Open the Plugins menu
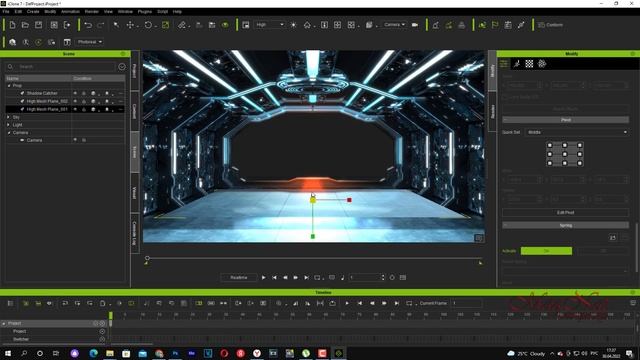This screenshot has width=640, height=360. click(x=144, y=11)
